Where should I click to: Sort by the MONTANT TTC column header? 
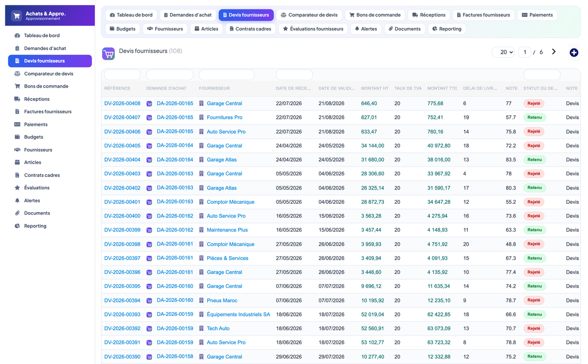tap(442, 89)
